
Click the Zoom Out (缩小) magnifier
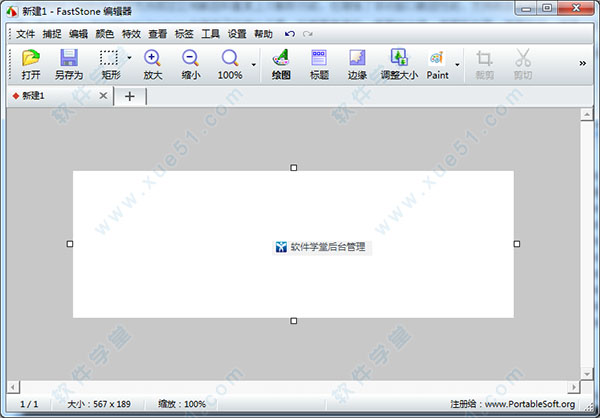(x=190, y=58)
